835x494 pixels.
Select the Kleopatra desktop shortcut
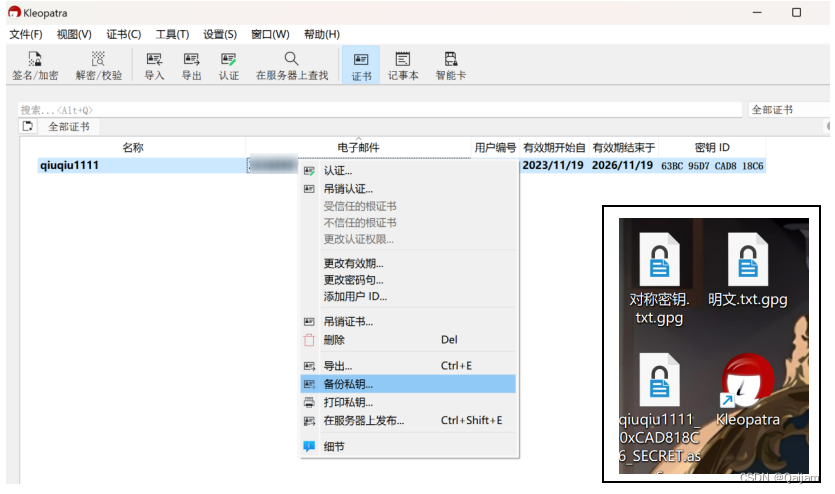pos(748,390)
